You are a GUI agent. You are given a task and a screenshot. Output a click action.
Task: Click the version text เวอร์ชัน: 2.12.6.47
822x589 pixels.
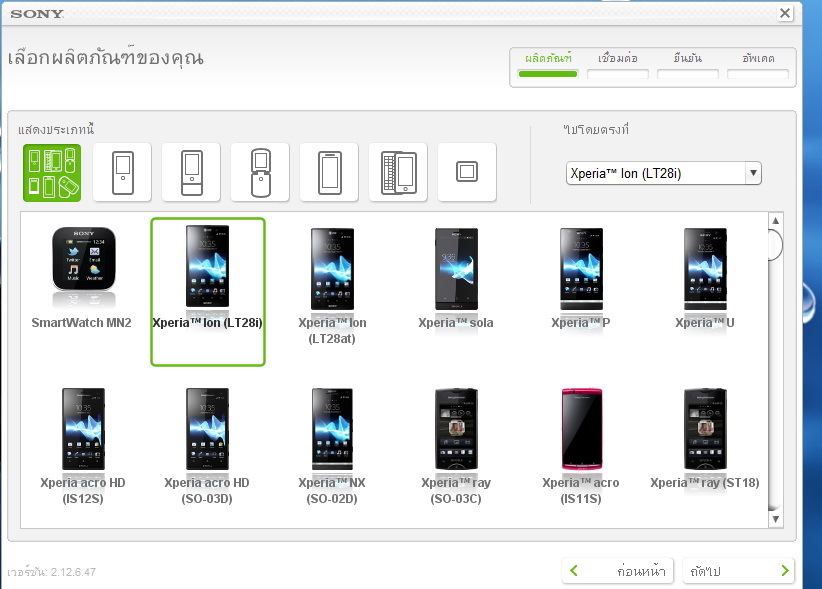[x=51, y=572]
